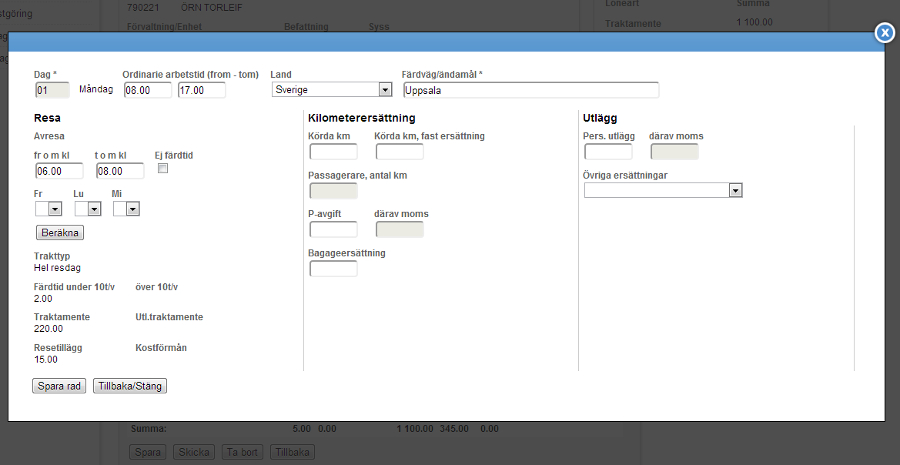
Task: Close the dialog with the X icon
Action: coord(885,33)
